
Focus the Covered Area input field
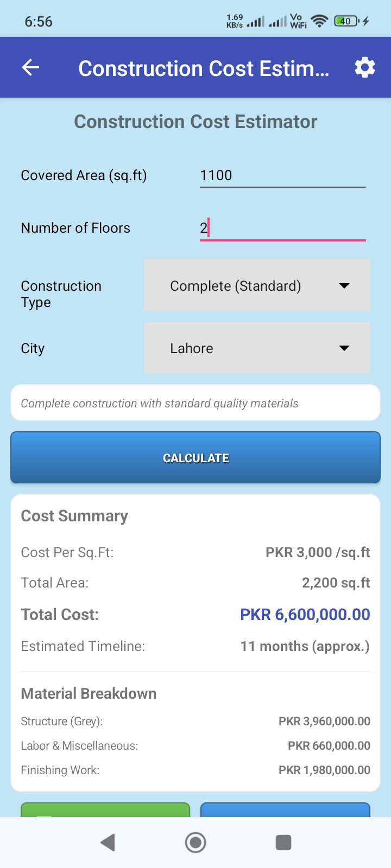(x=282, y=176)
